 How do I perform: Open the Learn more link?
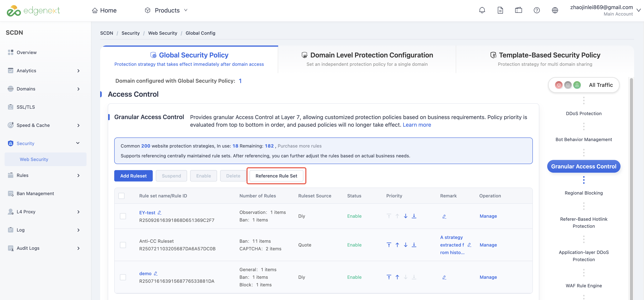(x=417, y=125)
